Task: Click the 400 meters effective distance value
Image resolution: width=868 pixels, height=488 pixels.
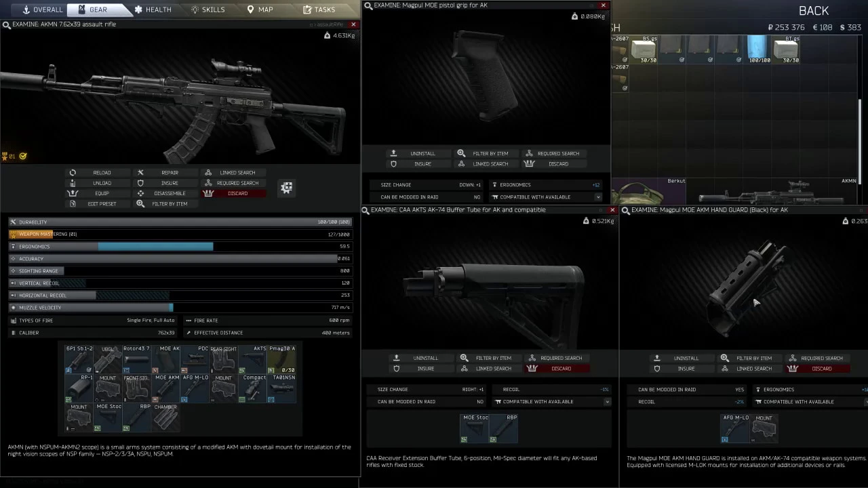Action: 336,333
